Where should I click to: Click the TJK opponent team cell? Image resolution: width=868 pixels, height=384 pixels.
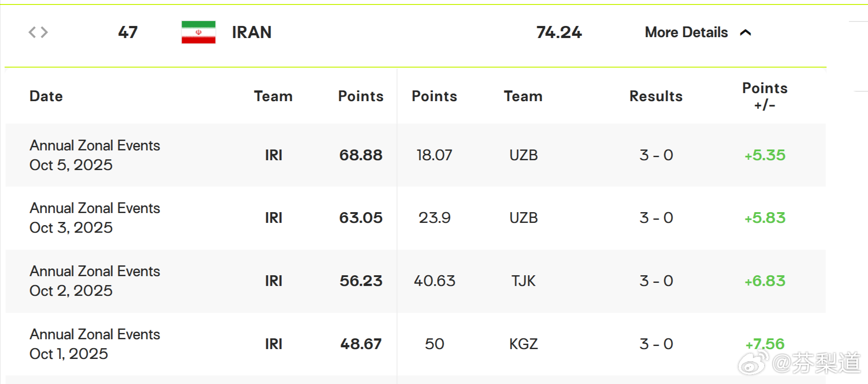523,281
